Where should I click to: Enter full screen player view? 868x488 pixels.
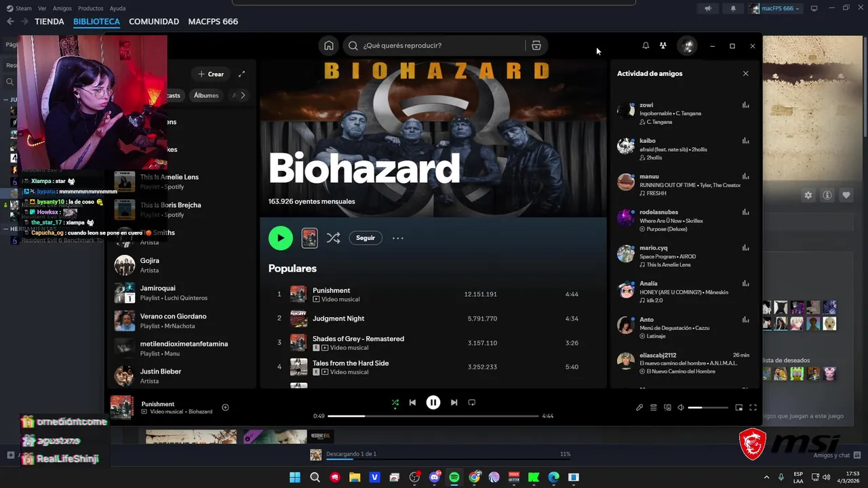pos(753,407)
